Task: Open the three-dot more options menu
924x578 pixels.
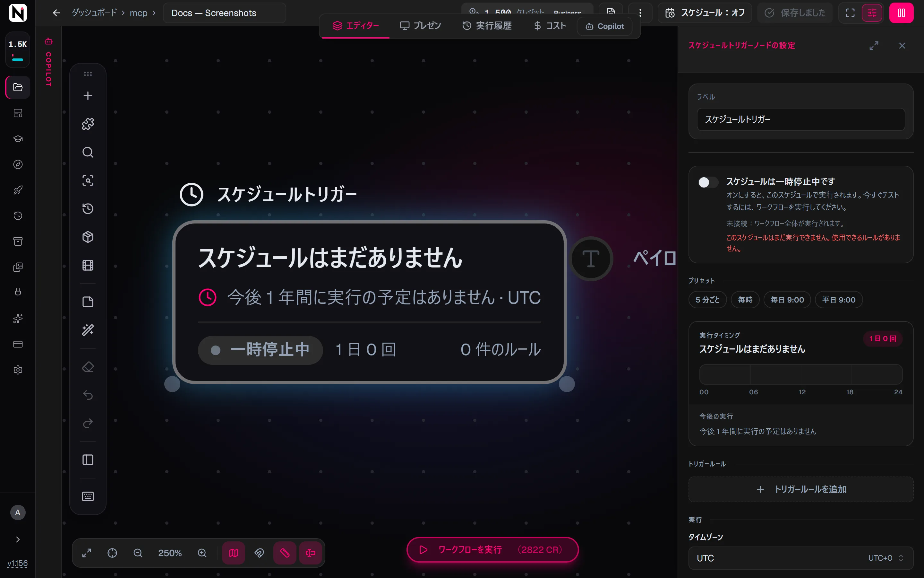Action: coord(640,13)
